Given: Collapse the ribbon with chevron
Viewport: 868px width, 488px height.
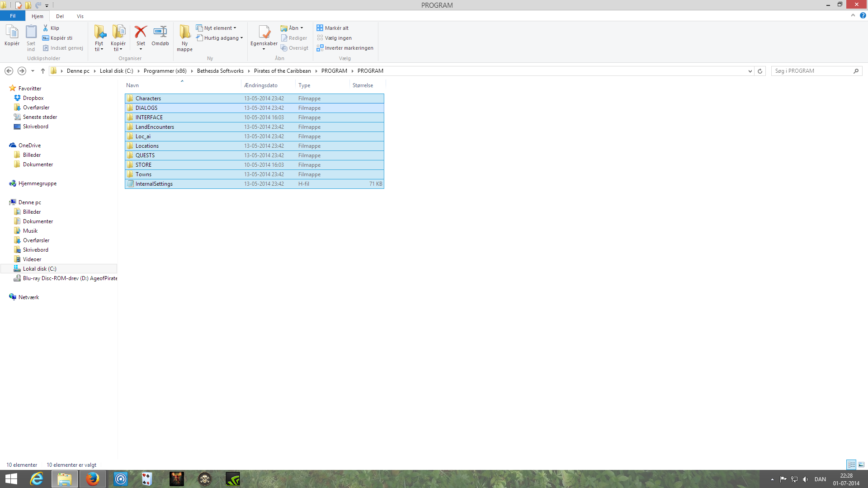Looking at the screenshot, I should tap(853, 15).
